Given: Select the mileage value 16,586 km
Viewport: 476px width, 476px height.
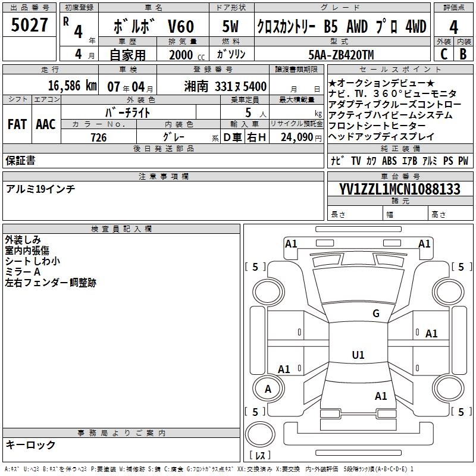Looking at the screenshot, I should tap(73, 86).
